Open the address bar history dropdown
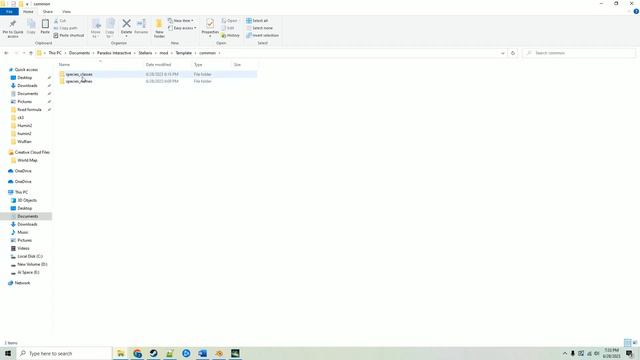640x360 pixels. click(x=503, y=53)
